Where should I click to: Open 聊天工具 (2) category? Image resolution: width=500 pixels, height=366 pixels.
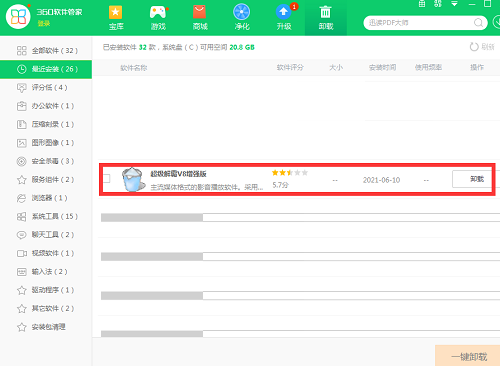[46, 235]
